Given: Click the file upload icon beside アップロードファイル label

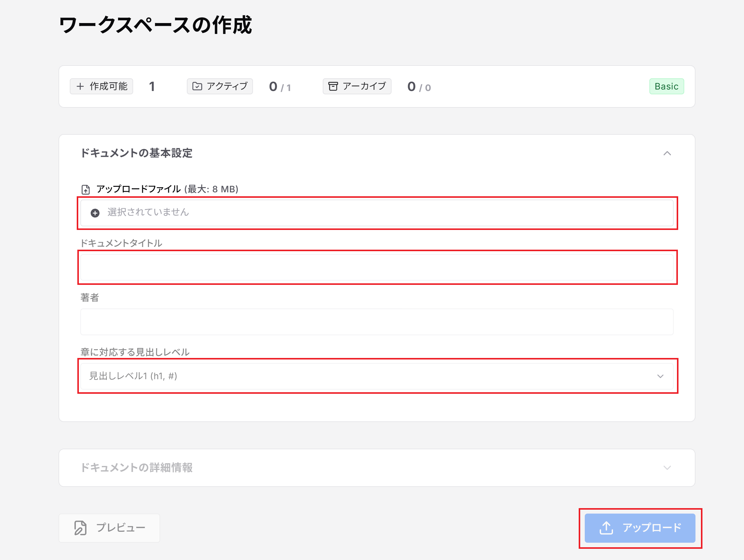Looking at the screenshot, I should pyautogui.click(x=86, y=189).
